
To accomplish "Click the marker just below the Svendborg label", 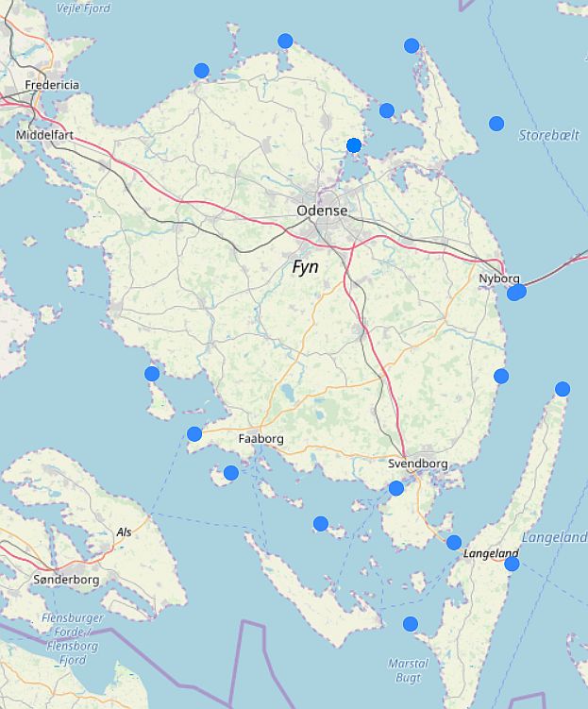I will tap(395, 488).
